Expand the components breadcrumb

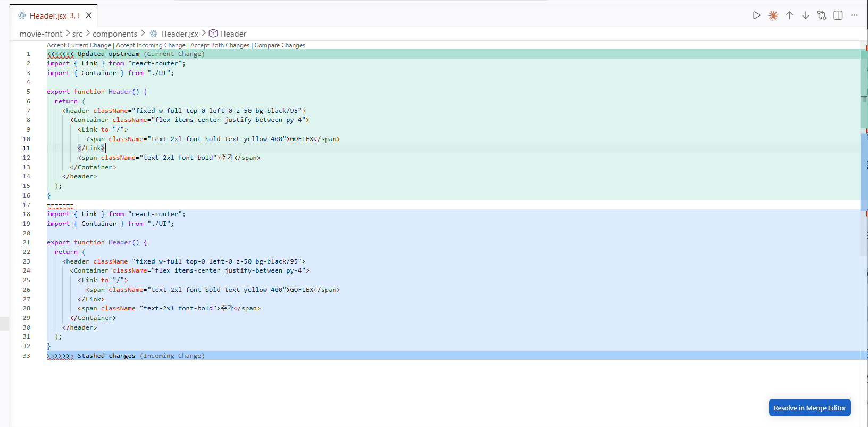point(114,34)
